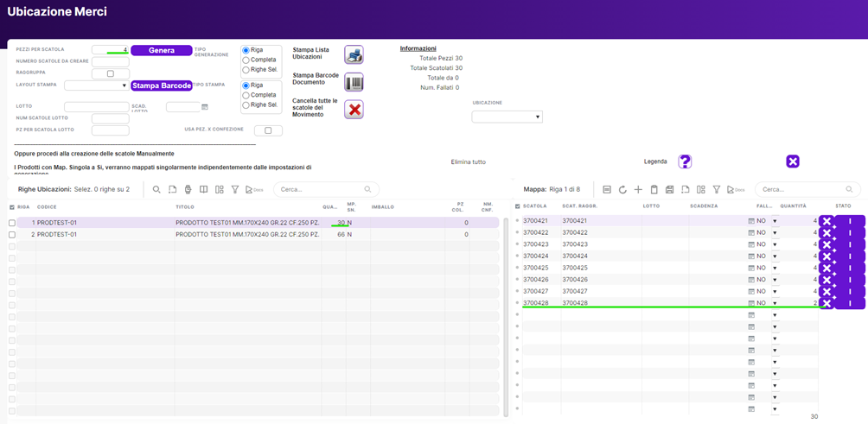Click the Quantità column header in Mappa

(794, 206)
